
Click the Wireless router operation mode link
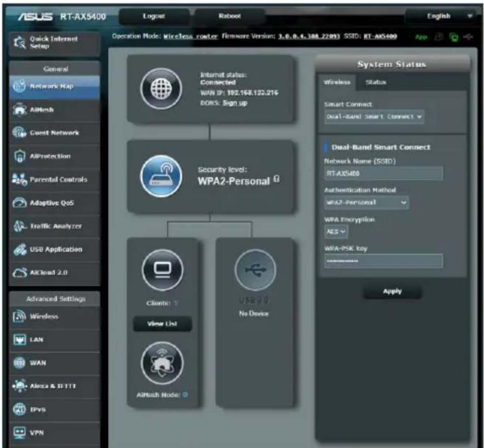(190, 37)
